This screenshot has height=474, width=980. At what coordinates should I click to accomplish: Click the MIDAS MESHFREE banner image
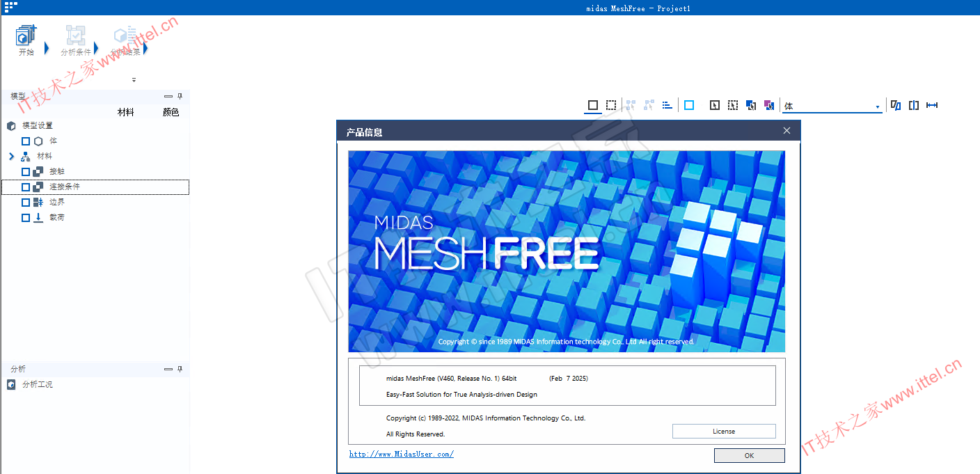(567, 251)
